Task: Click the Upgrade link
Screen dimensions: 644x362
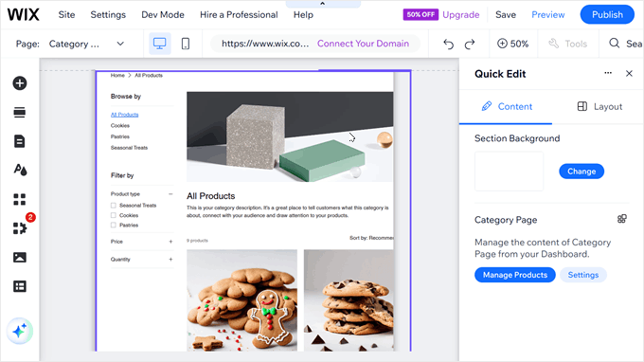Action: point(461,15)
